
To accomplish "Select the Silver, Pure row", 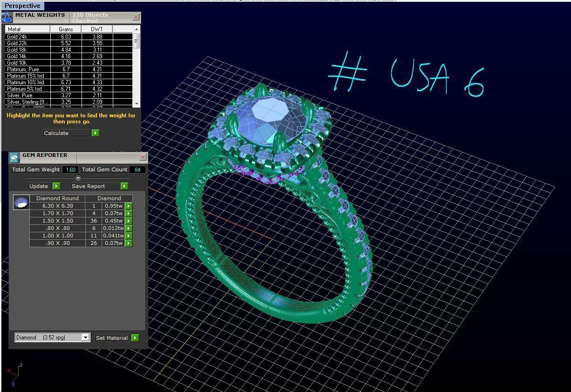I will [x=69, y=95].
